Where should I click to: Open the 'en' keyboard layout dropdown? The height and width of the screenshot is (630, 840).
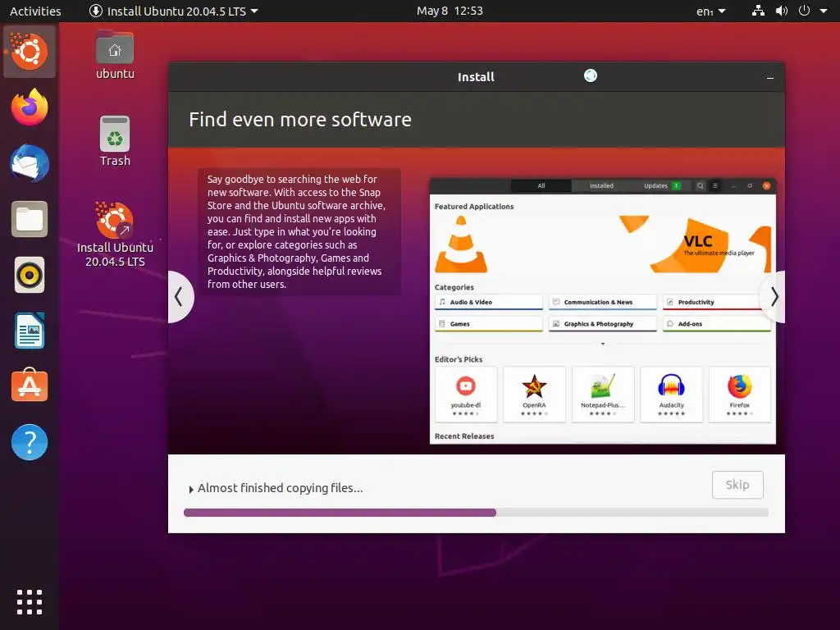tap(711, 11)
